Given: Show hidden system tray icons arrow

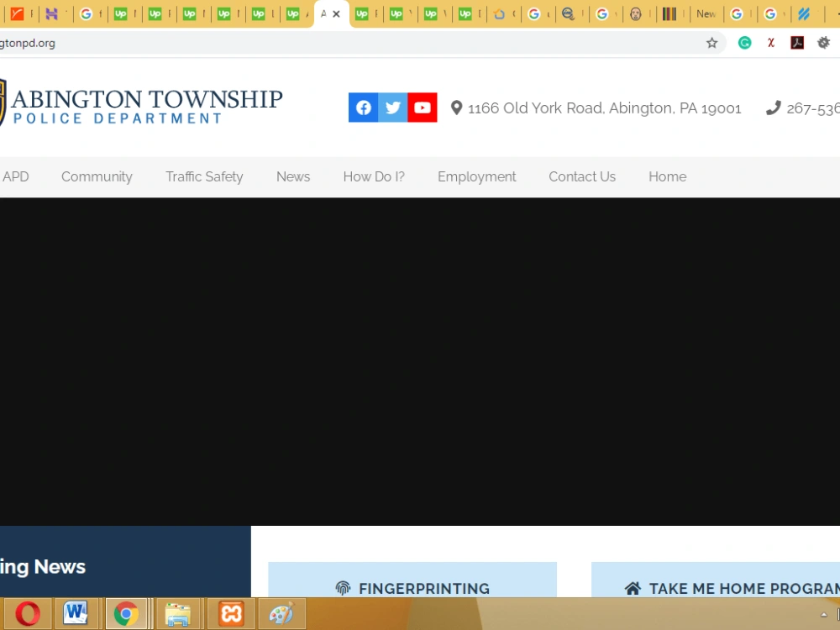Looking at the screenshot, I should [824, 615].
